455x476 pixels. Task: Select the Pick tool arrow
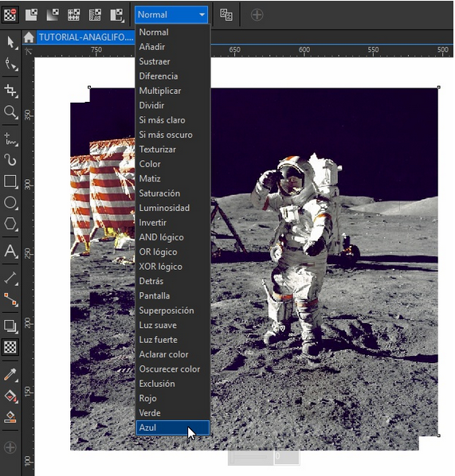[10, 42]
